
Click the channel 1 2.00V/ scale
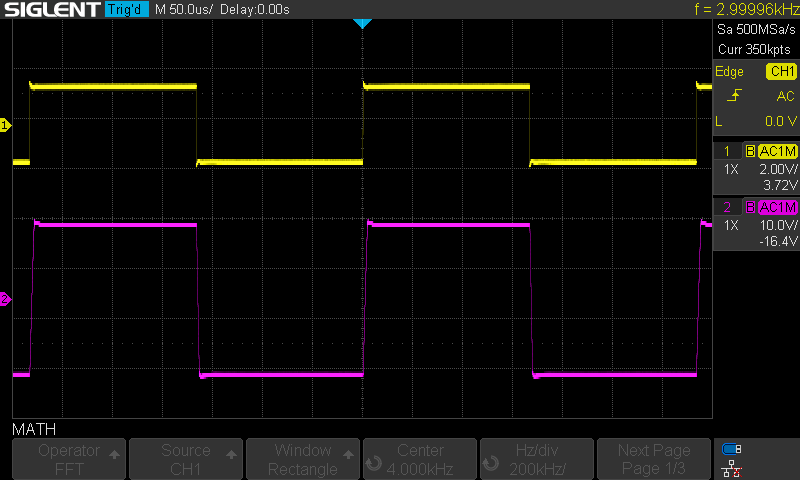click(778, 169)
